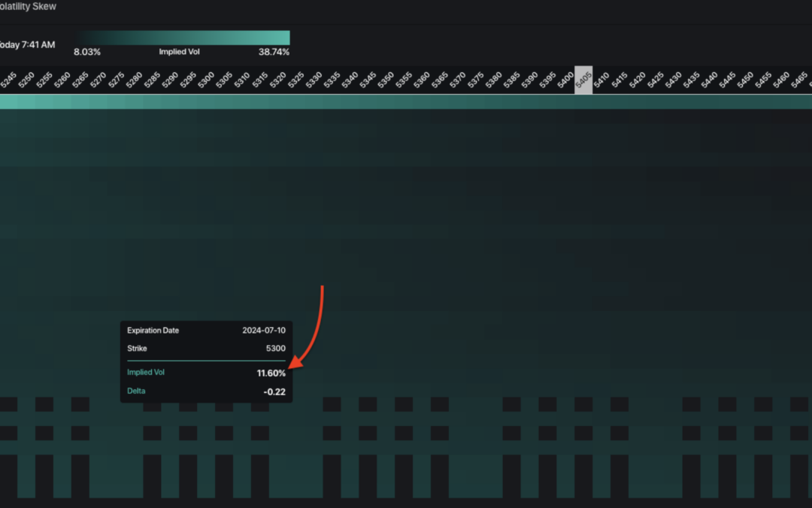Select the 5350 strike label on the axis
The image size is (812, 508).
tap(385, 80)
